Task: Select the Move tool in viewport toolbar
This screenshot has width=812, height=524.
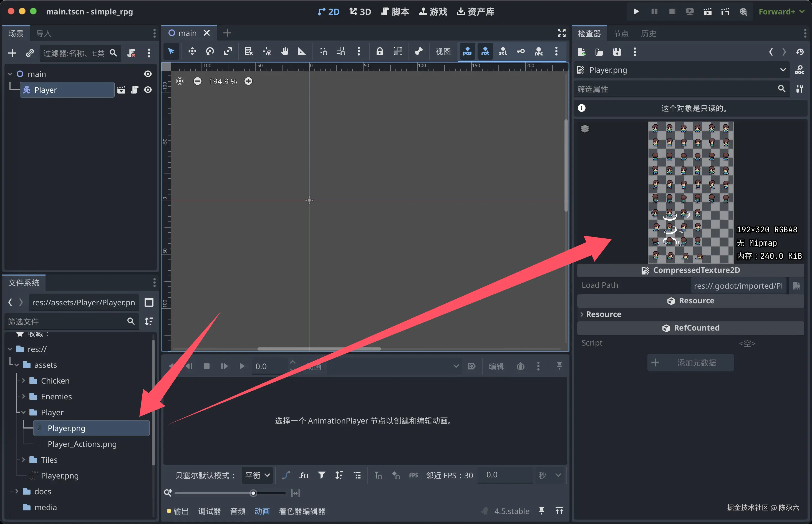Action: [x=192, y=52]
